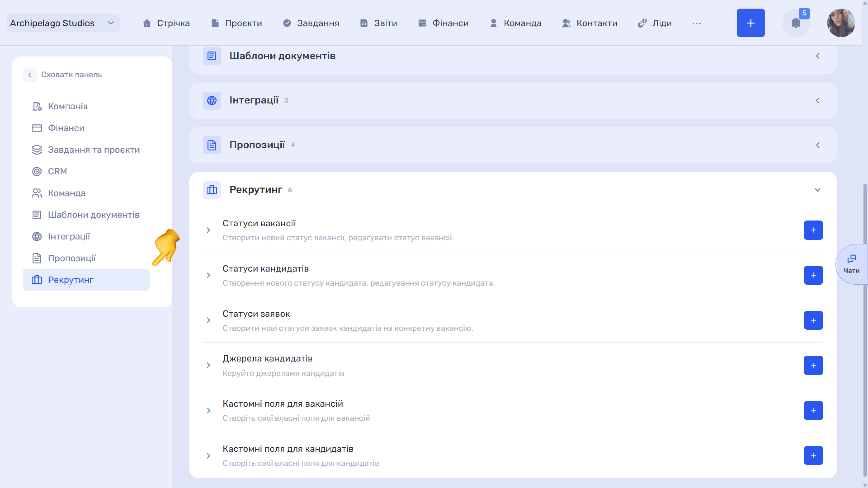Screen dimensions: 868x488
Task: Open the Archipelago Studios workspace dropdown
Action: [x=63, y=23]
